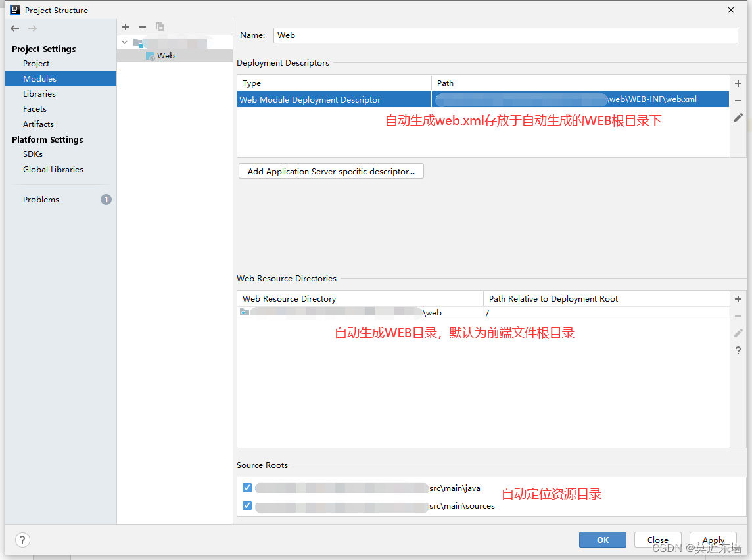Open the Facets section
752x560 pixels.
point(35,109)
